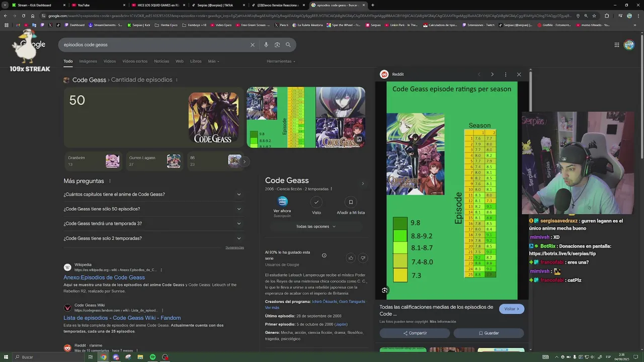Click the Sugerencias feedback link
Viewport: 644px width, 362px height.
pyautogui.click(x=234, y=247)
